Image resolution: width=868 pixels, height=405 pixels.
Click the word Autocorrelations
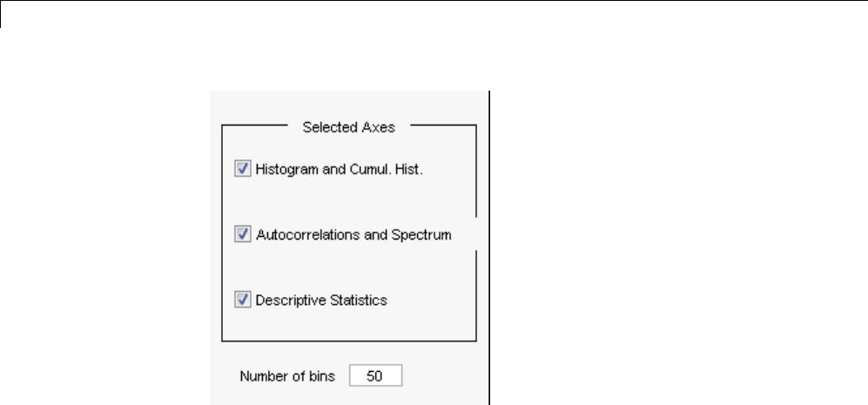tap(299, 234)
